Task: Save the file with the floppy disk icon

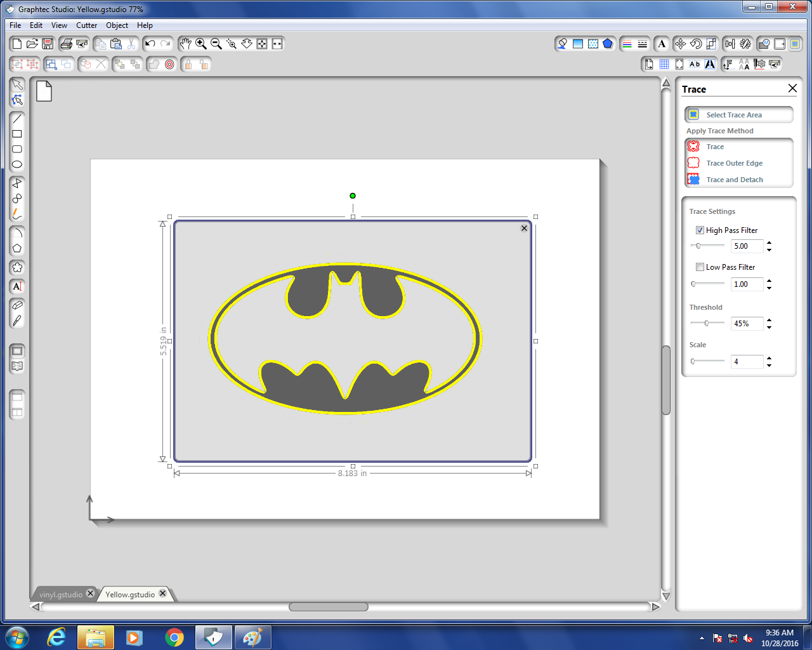Action: tap(48, 44)
